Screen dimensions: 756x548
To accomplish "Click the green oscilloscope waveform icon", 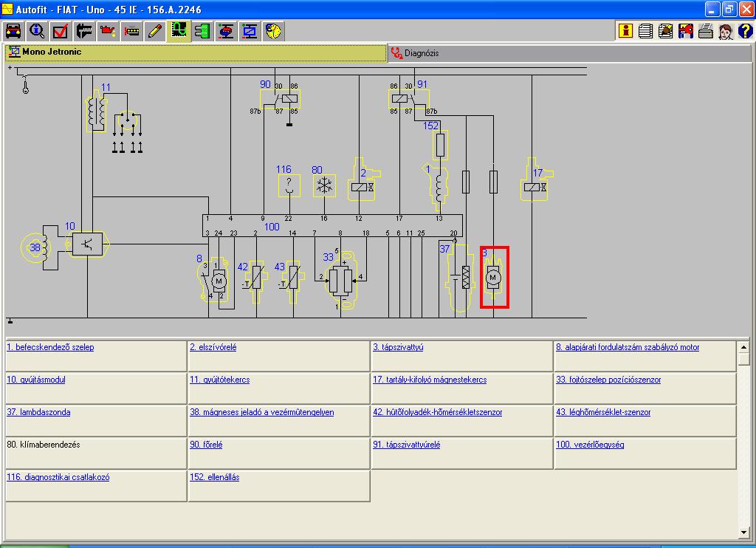I will click(x=179, y=31).
